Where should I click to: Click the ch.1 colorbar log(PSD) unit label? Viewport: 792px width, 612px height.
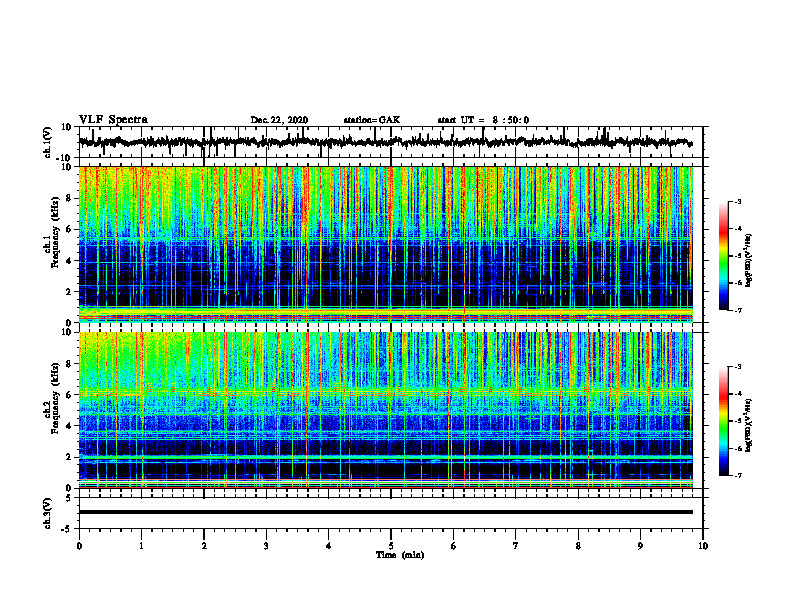tap(750, 261)
